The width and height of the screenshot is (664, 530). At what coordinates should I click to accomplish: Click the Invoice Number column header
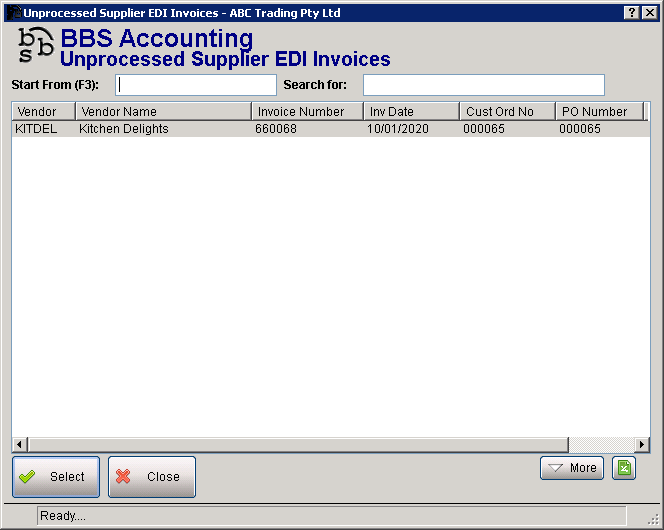point(307,112)
